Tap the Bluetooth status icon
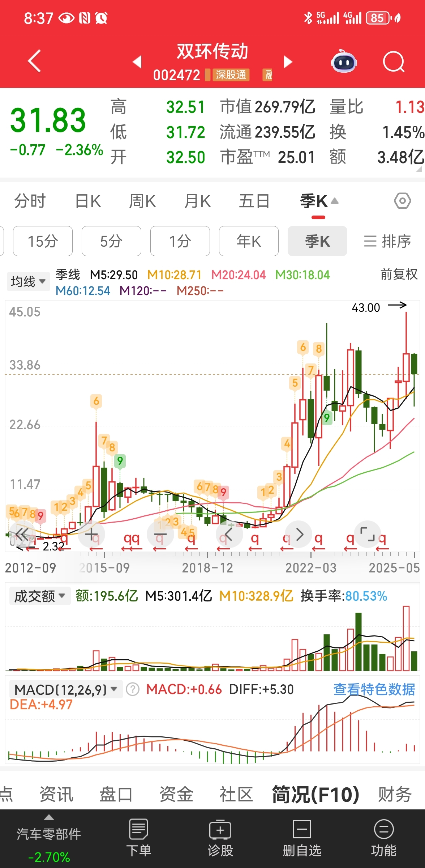 pos(308,18)
